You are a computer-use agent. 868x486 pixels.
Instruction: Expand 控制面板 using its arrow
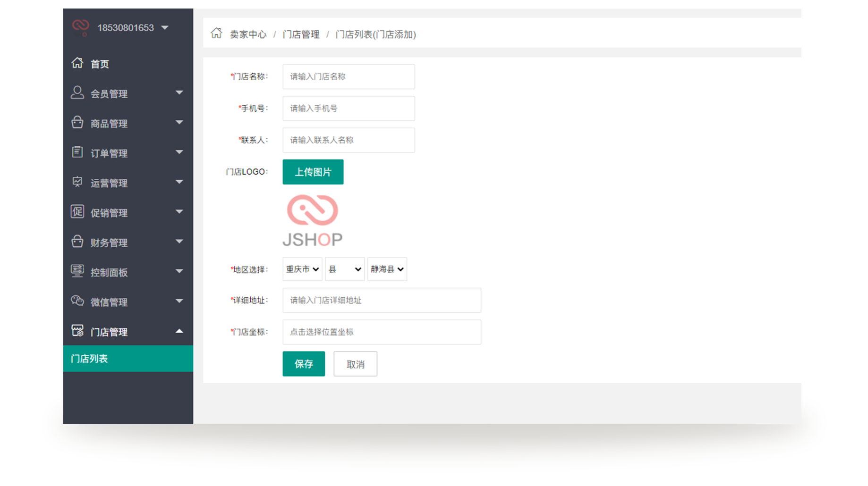click(179, 271)
